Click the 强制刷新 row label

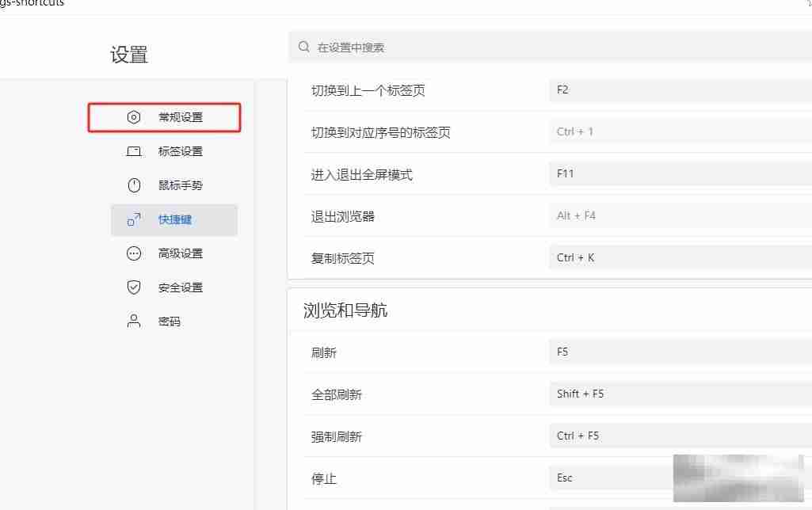pyautogui.click(x=337, y=437)
